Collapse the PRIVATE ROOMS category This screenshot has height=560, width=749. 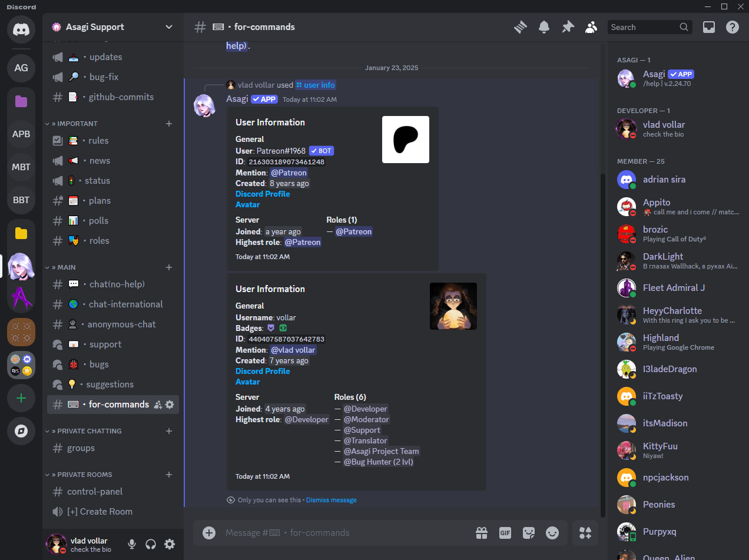[79, 475]
